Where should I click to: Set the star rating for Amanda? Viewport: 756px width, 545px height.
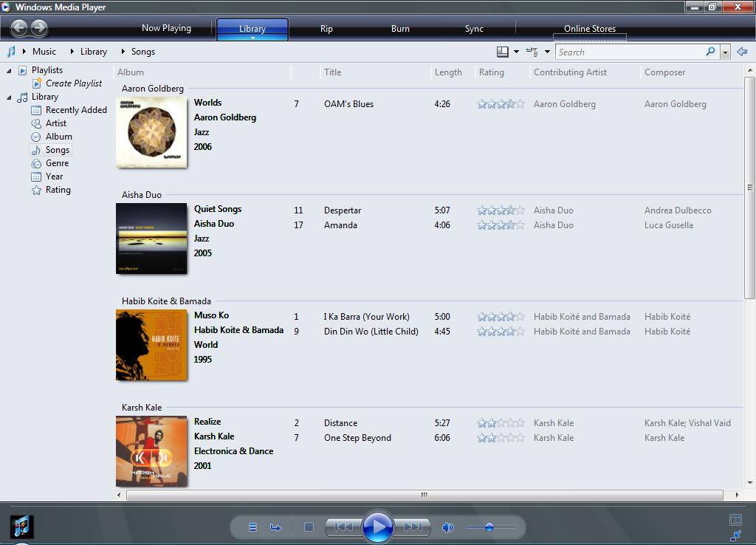click(501, 224)
